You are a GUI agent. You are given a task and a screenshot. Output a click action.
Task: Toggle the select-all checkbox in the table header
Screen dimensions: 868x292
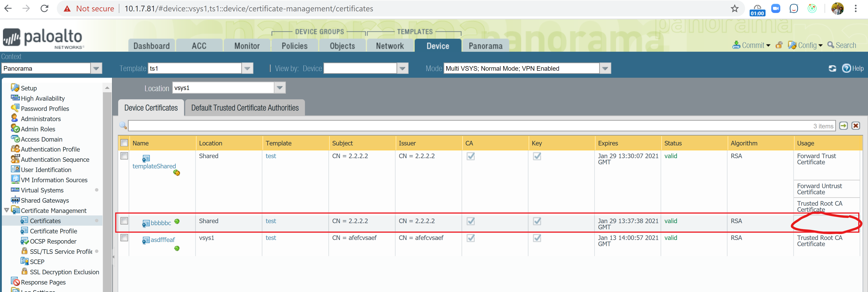124,142
